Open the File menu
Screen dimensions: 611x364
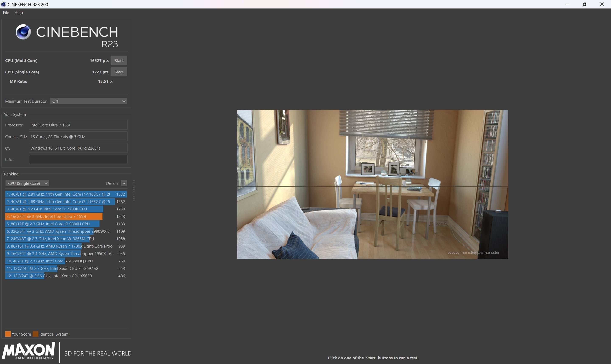(6, 13)
